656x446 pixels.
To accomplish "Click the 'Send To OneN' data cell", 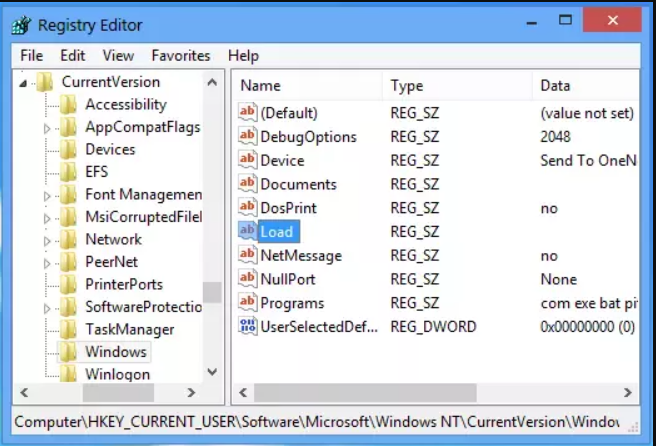I will (x=588, y=160).
